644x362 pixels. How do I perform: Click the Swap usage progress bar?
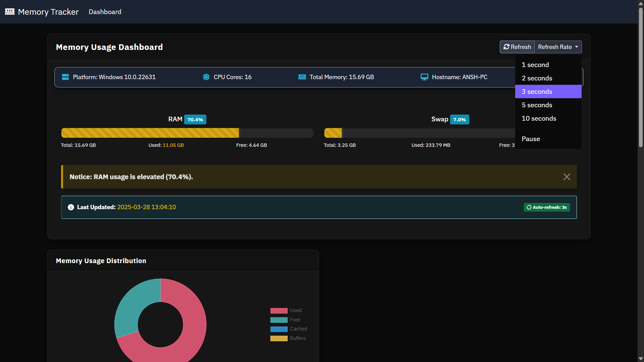(x=420, y=133)
